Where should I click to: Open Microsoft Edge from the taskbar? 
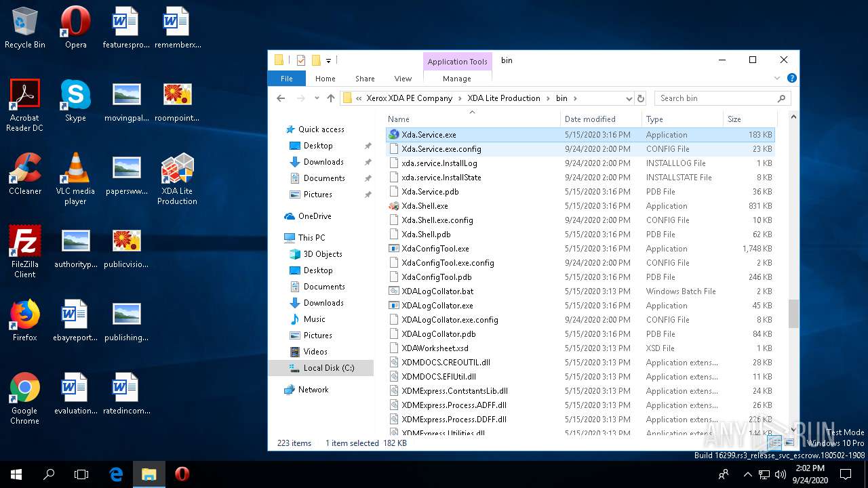click(x=116, y=474)
